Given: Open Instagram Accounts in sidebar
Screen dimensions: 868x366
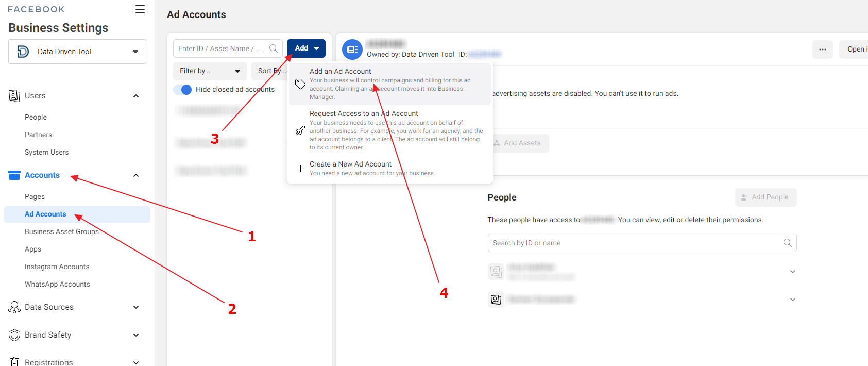Looking at the screenshot, I should pyautogui.click(x=57, y=267).
